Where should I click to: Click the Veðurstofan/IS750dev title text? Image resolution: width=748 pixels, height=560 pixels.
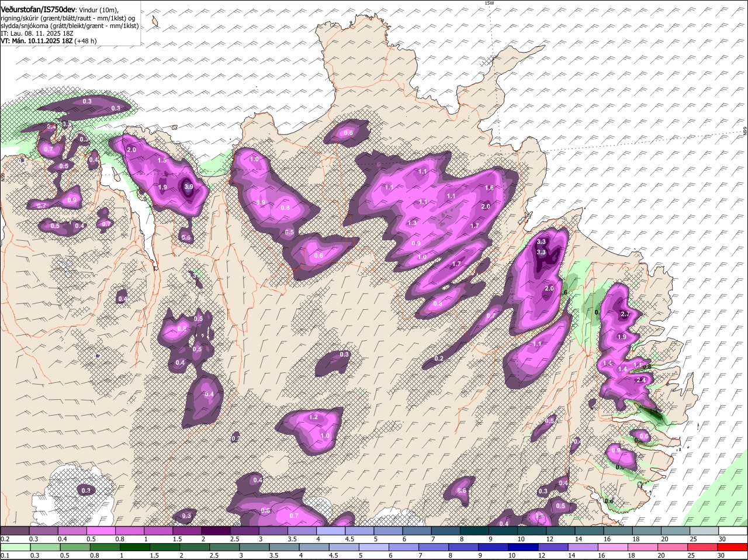tap(38, 9)
